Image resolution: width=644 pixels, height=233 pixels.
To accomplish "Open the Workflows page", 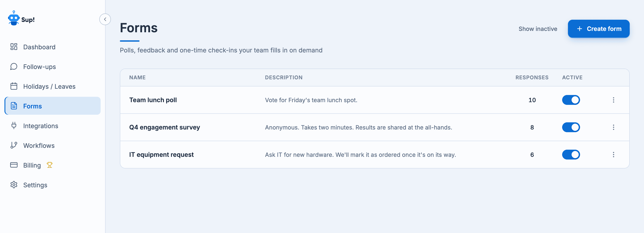I will pyautogui.click(x=53, y=145).
